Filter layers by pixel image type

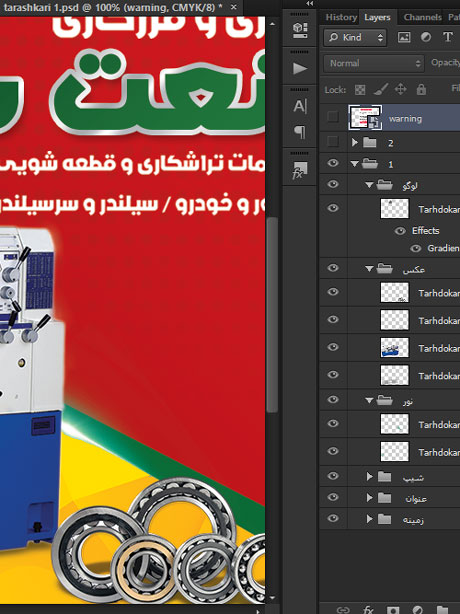(x=404, y=37)
